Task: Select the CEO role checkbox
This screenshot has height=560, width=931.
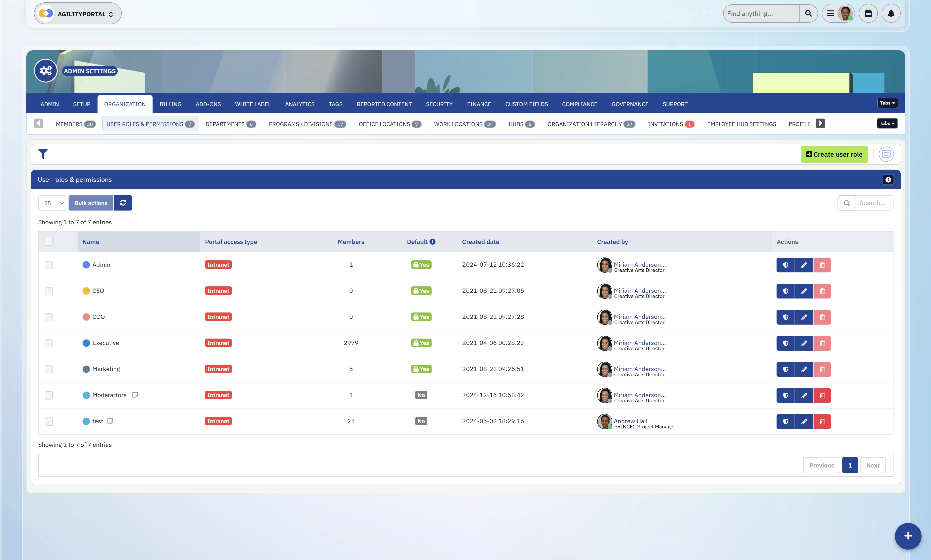Action: coord(49,291)
